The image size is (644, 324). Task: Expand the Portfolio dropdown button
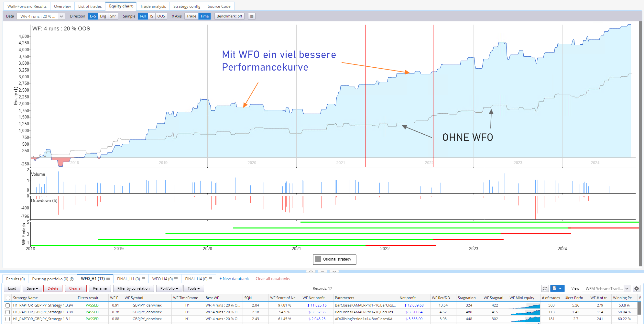[169, 288]
